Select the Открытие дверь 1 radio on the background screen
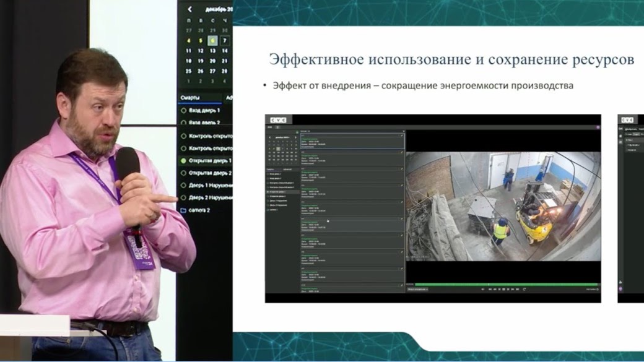 point(183,161)
